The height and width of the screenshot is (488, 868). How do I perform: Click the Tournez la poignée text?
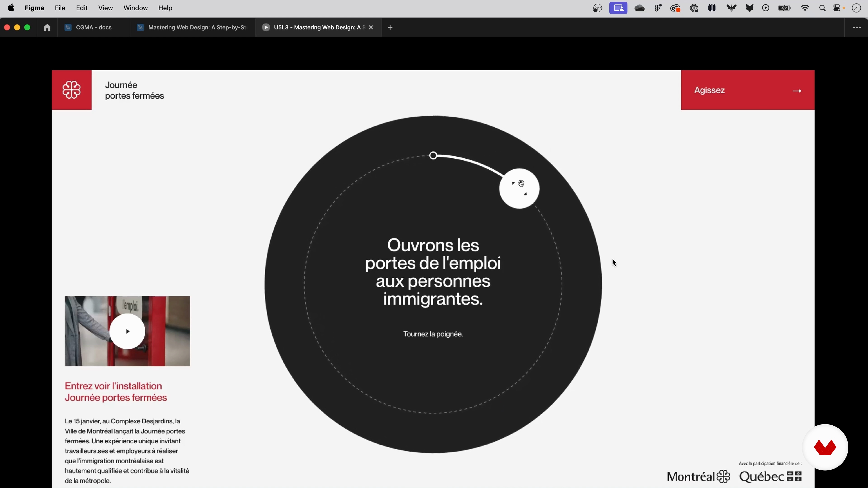(x=433, y=334)
